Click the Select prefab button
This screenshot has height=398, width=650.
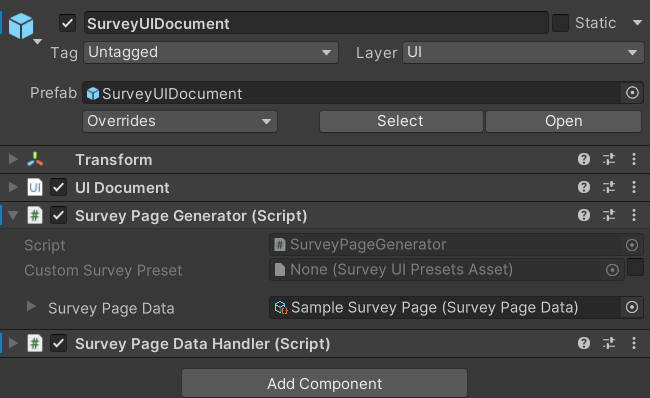[x=401, y=121]
